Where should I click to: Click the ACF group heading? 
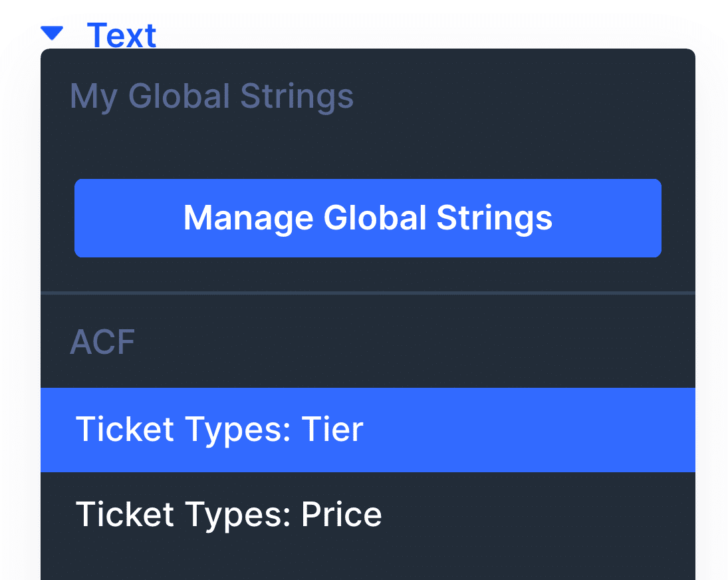102,342
